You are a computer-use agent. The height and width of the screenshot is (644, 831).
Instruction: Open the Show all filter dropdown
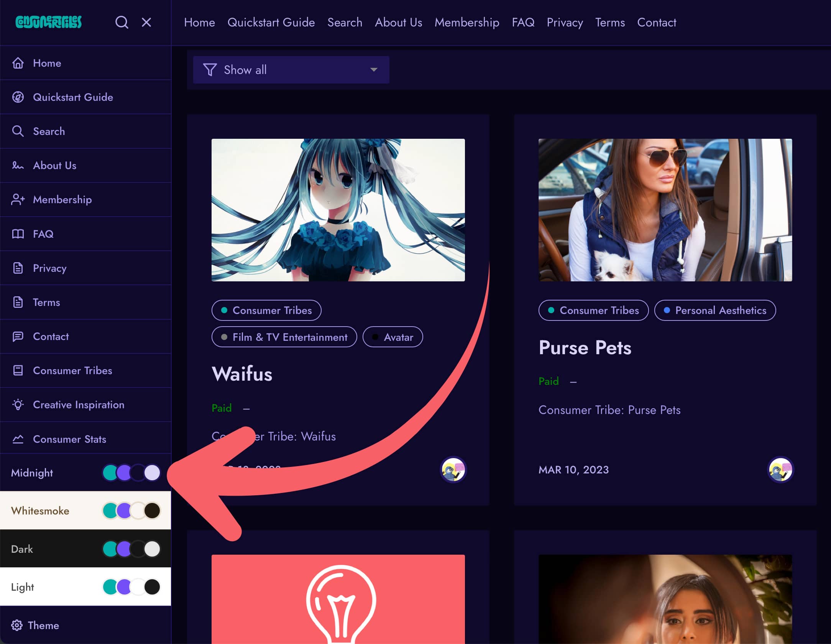(291, 70)
